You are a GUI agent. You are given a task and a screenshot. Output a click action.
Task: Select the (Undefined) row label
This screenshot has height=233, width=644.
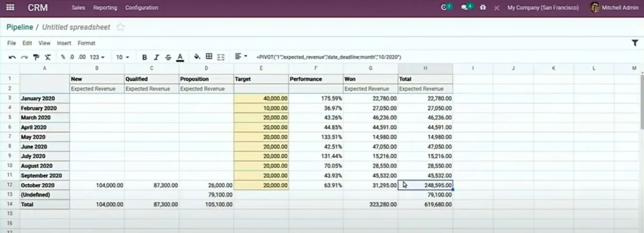[45, 195]
